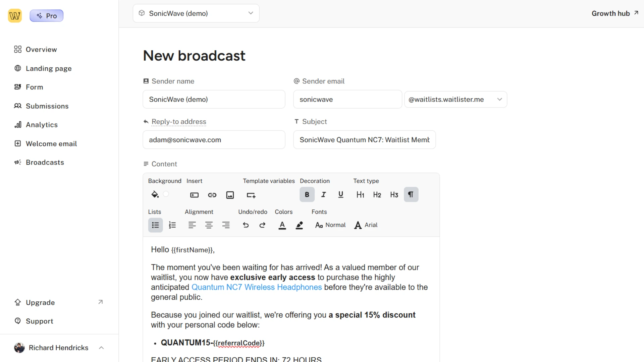Click the insert image icon

click(230, 195)
